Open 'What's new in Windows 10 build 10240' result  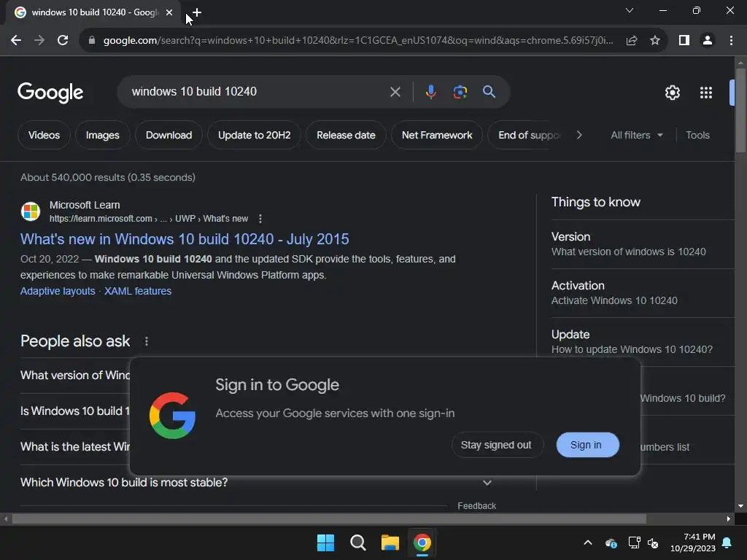185,239
